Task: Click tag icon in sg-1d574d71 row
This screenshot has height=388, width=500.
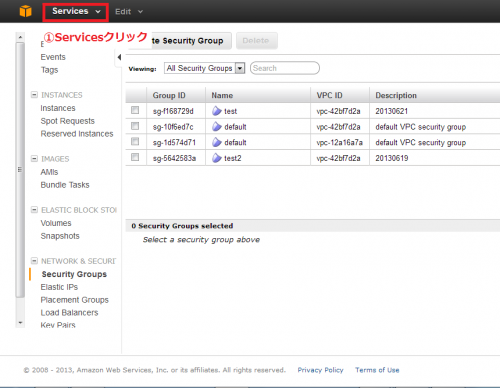Action: coord(217,142)
